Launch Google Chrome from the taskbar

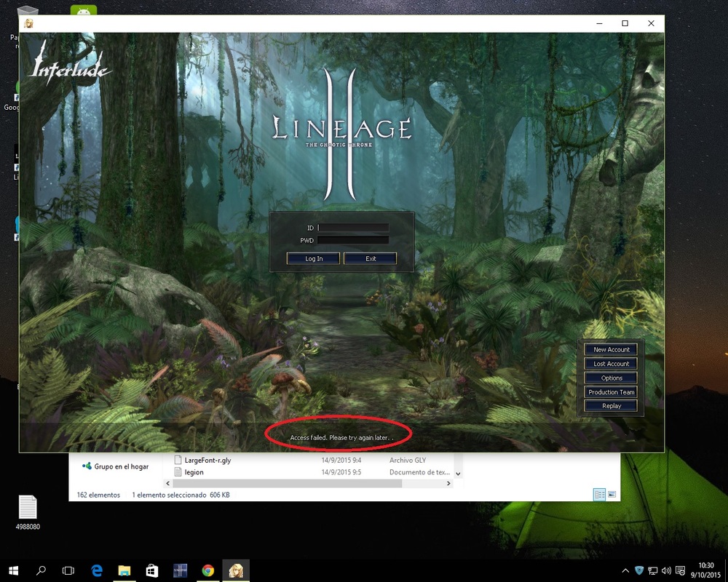tap(208, 570)
